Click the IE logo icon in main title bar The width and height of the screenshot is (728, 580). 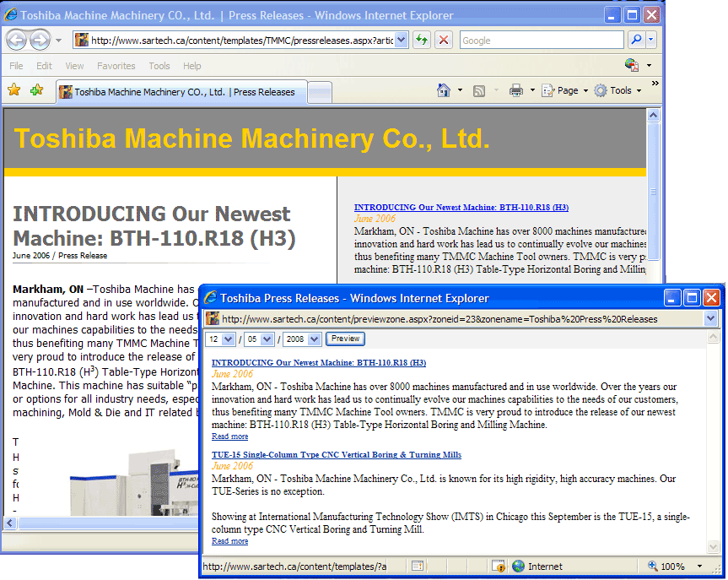tap(11, 15)
